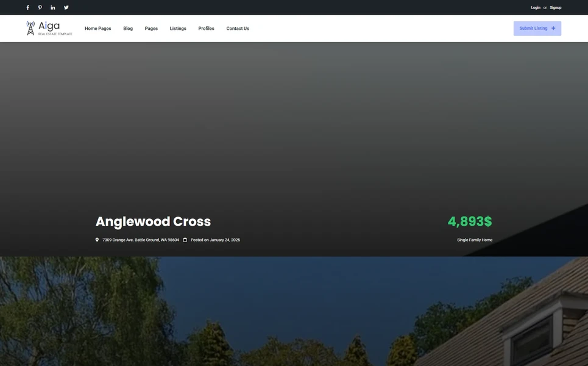588x366 pixels.
Task: Click the Anglewood Cross listing title
Action: click(x=153, y=221)
